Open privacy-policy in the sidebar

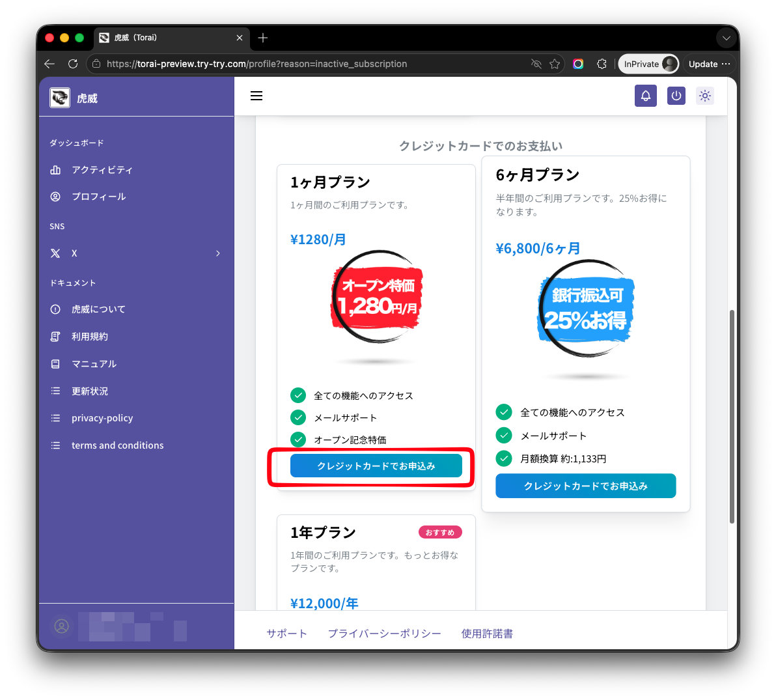[x=102, y=418]
